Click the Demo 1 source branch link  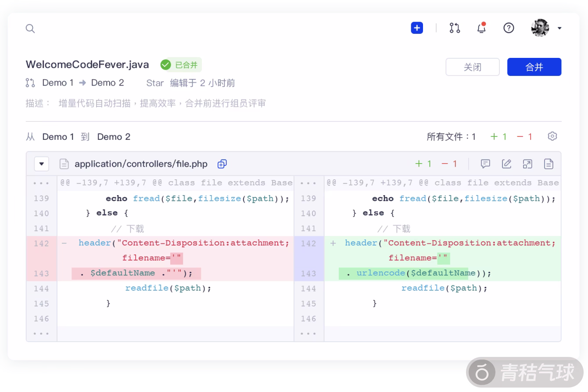coord(58,83)
